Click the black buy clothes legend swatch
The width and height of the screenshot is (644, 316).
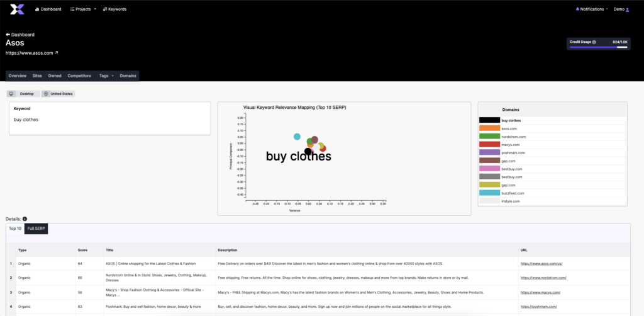[x=489, y=120]
